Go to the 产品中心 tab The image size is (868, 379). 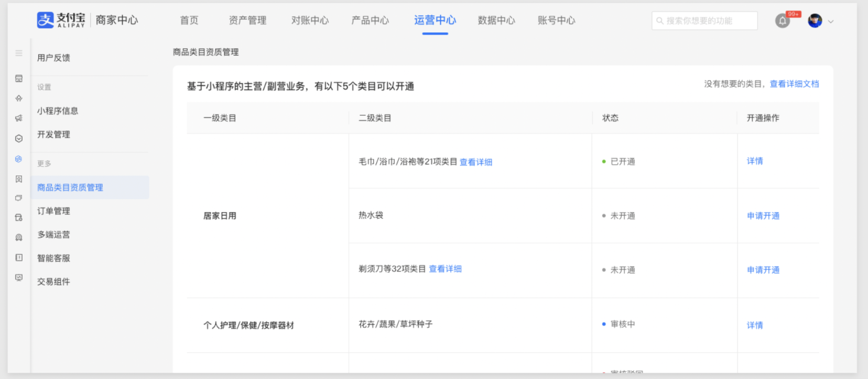[370, 20]
